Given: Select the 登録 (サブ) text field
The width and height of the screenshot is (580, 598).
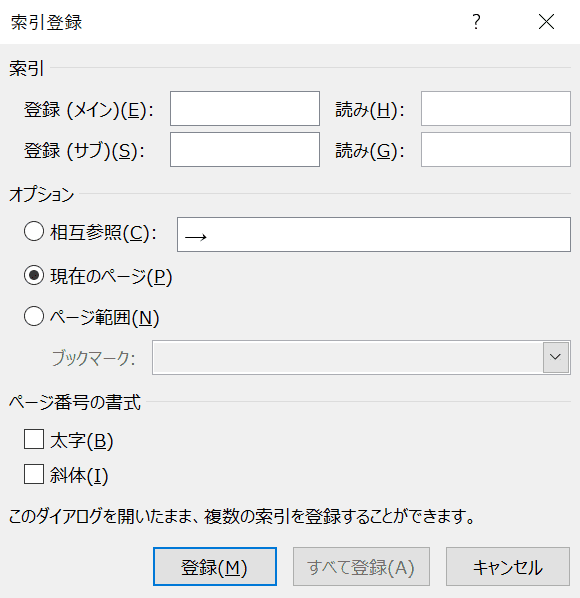Looking at the screenshot, I should [245, 150].
